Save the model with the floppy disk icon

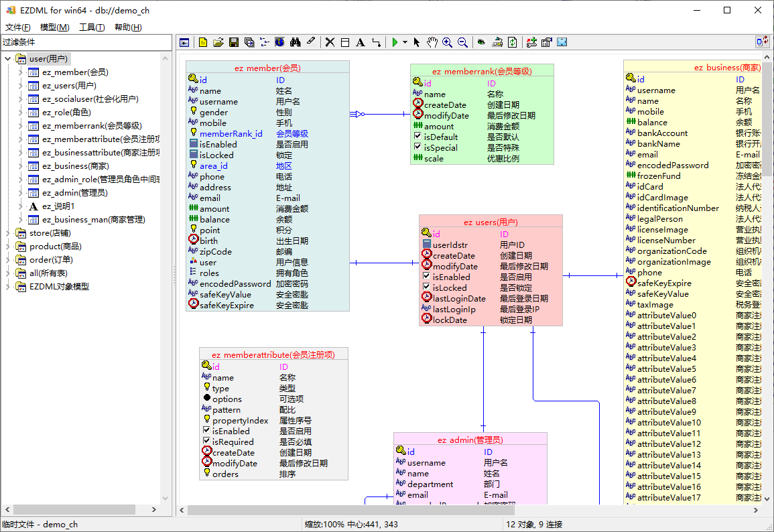click(x=234, y=42)
